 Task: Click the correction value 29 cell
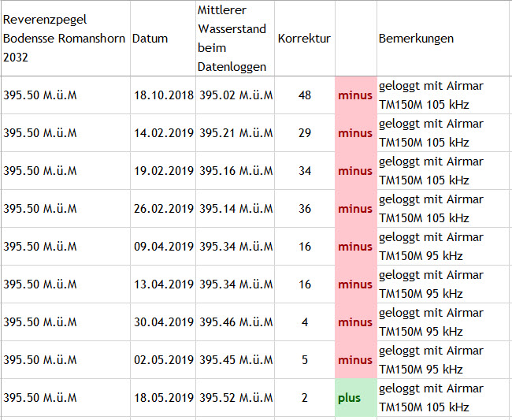pyautogui.click(x=305, y=133)
